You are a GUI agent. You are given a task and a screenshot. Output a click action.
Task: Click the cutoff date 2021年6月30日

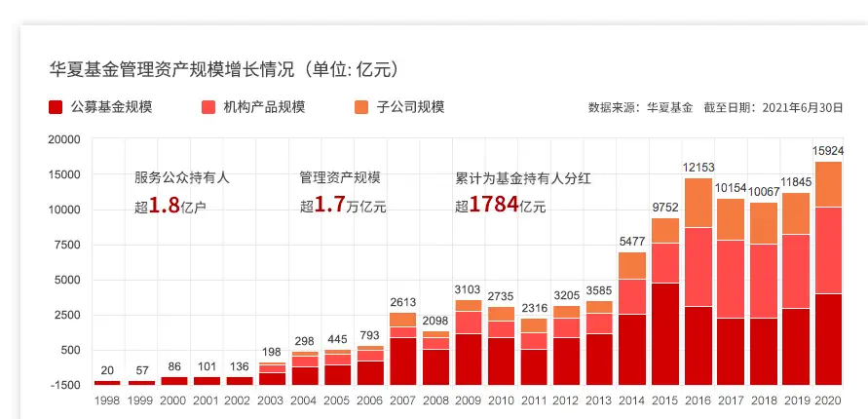click(803, 107)
